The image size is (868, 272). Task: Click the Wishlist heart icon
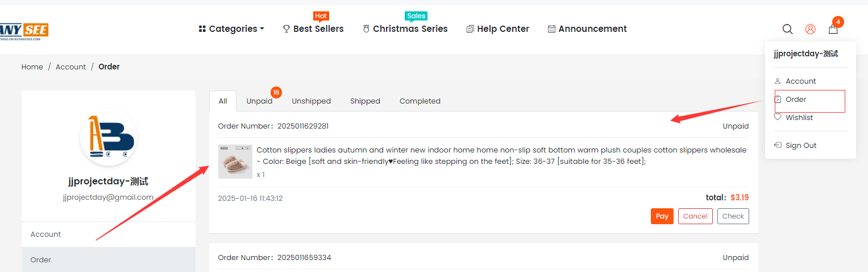778,117
